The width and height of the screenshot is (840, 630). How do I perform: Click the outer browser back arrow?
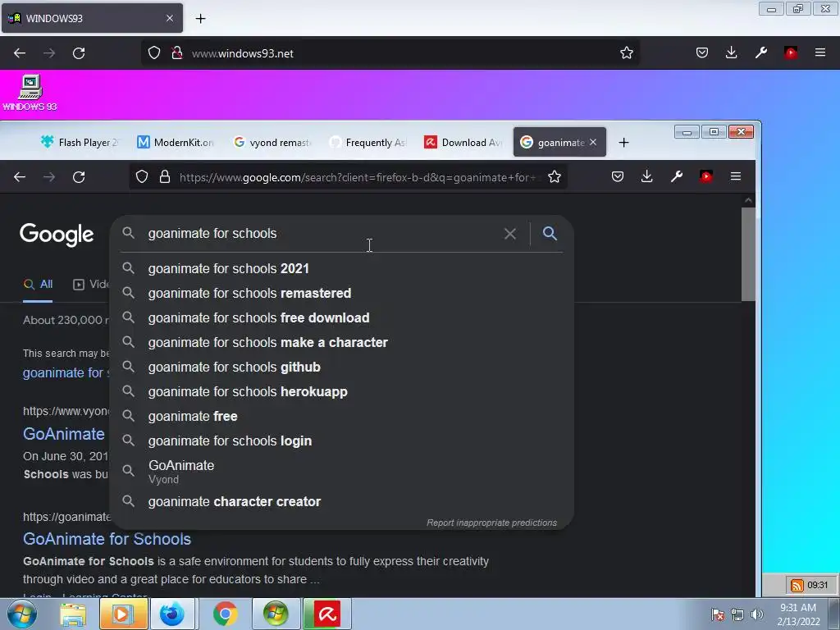click(x=20, y=53)
